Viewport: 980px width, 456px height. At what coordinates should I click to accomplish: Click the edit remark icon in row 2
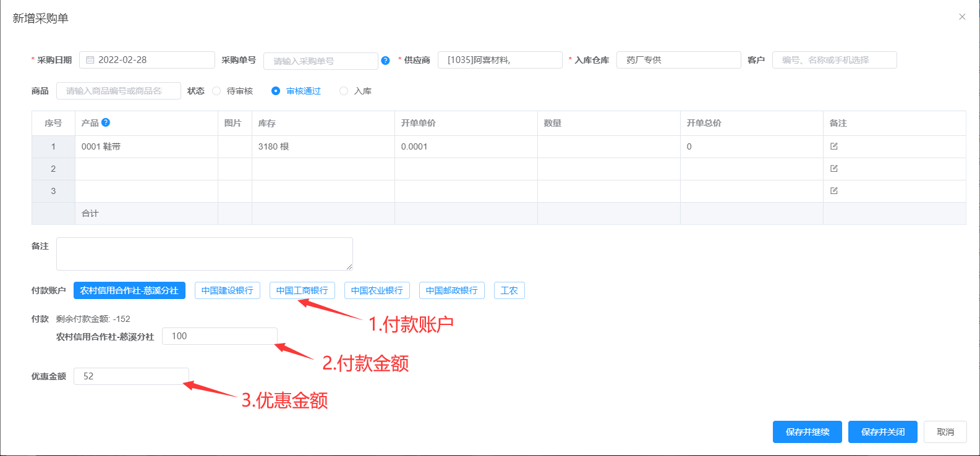pos(833,169)
